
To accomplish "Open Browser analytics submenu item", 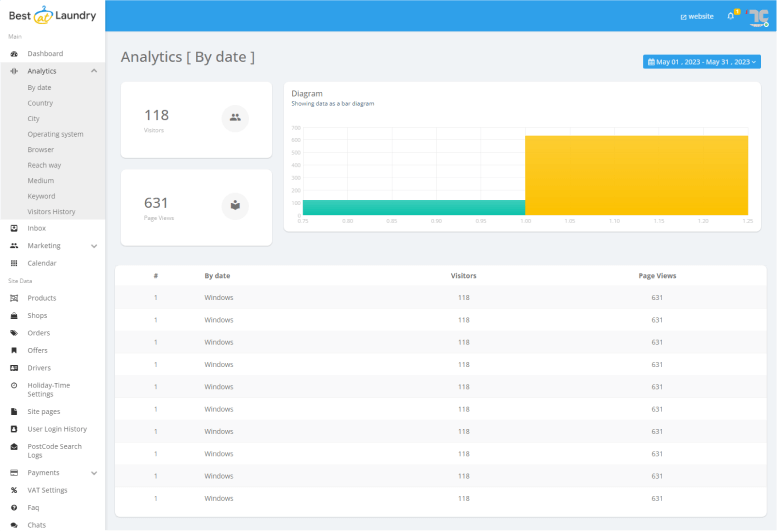I will (41, 149).
